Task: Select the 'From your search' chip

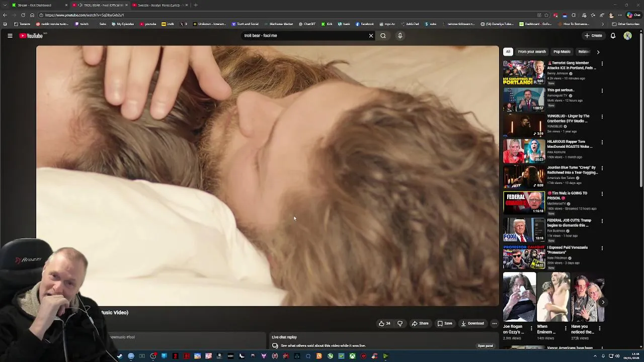Action: pos(532,52)
